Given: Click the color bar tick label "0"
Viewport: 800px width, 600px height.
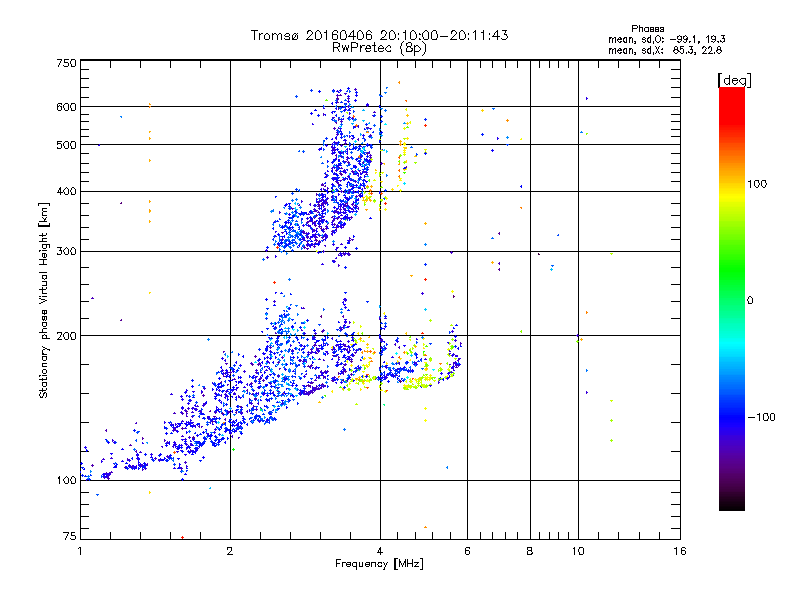Looking at the screenshot, I should [750, 301].
